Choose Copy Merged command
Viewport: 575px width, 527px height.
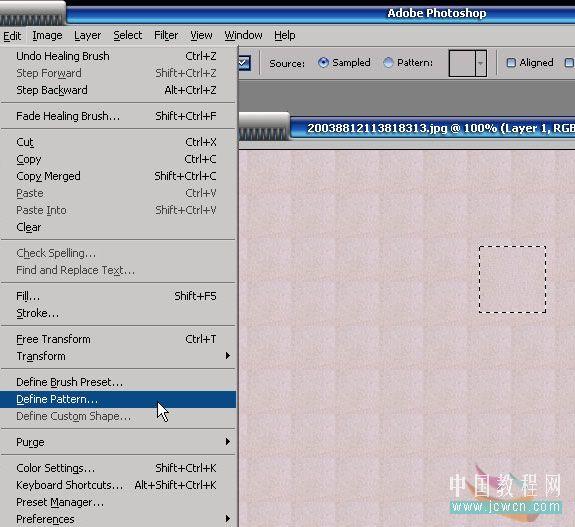[117, 176]
